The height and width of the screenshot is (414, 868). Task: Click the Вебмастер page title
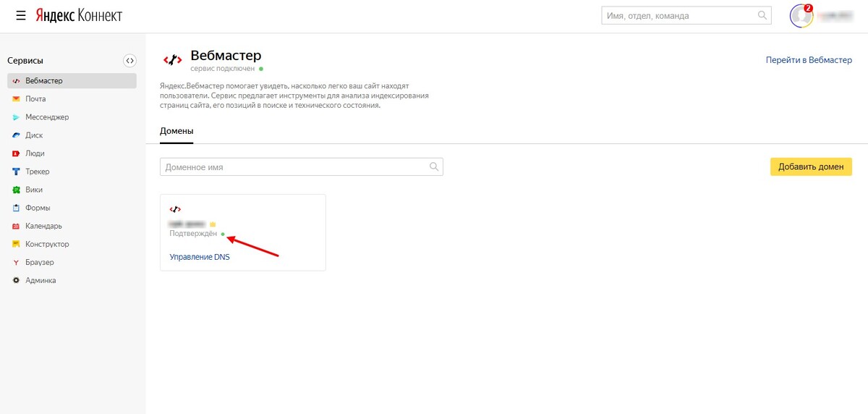(226, 55)
